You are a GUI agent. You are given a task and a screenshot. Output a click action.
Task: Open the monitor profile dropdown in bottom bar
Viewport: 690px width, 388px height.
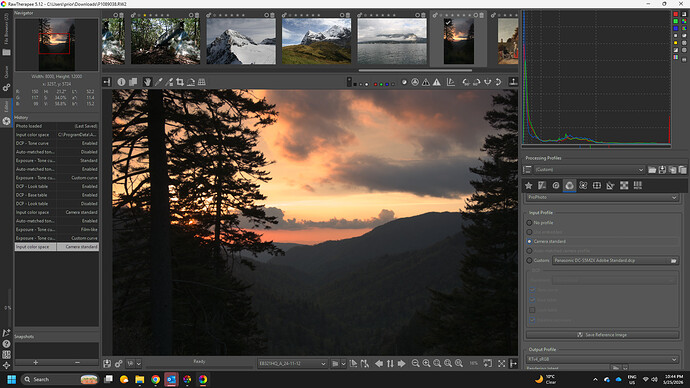click(x=292, y=364)
